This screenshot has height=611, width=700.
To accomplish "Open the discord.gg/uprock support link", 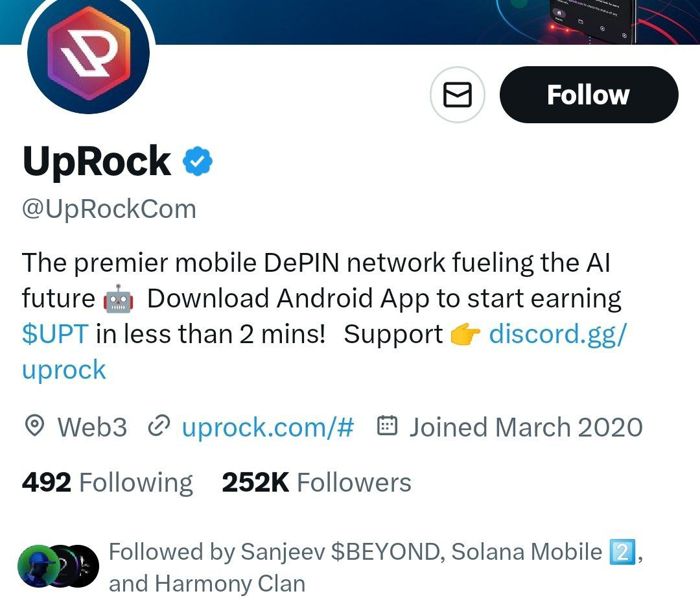I will pos(325,352).
